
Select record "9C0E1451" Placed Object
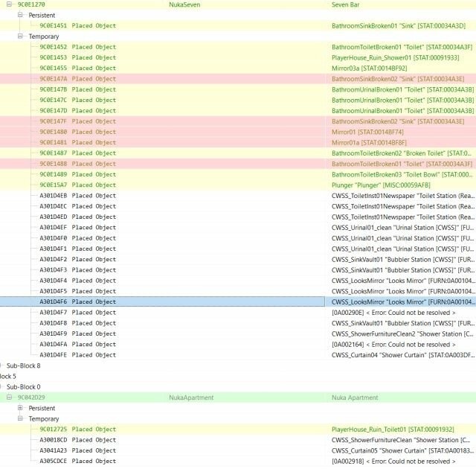coord(77,26)
